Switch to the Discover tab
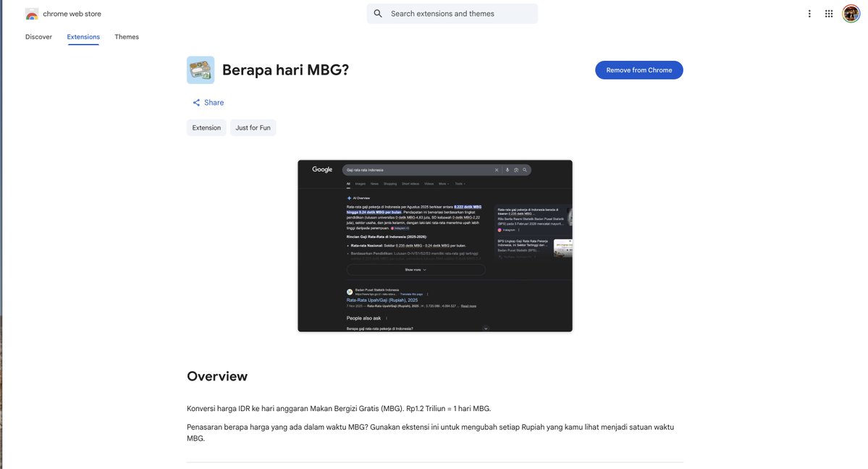The image size is (868, 469). 38,35
